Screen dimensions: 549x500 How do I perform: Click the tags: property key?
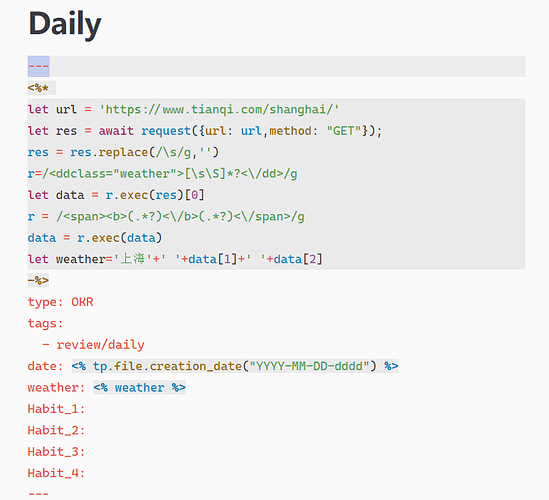[x=46, y=323]
